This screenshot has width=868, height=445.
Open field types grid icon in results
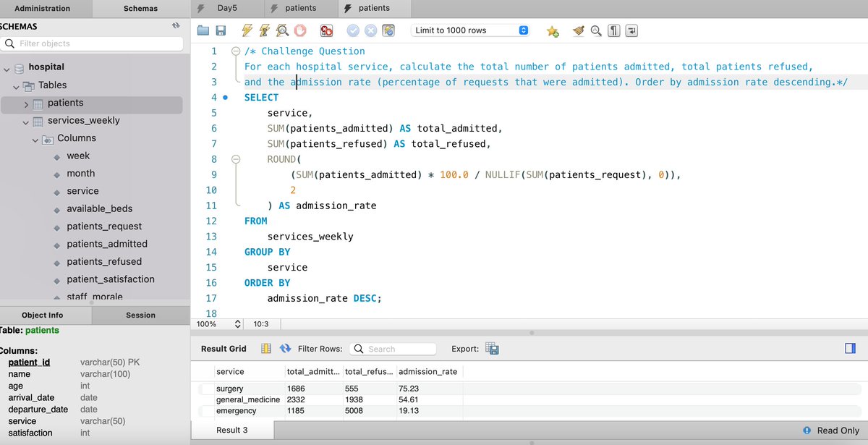(x=266, y=349)
